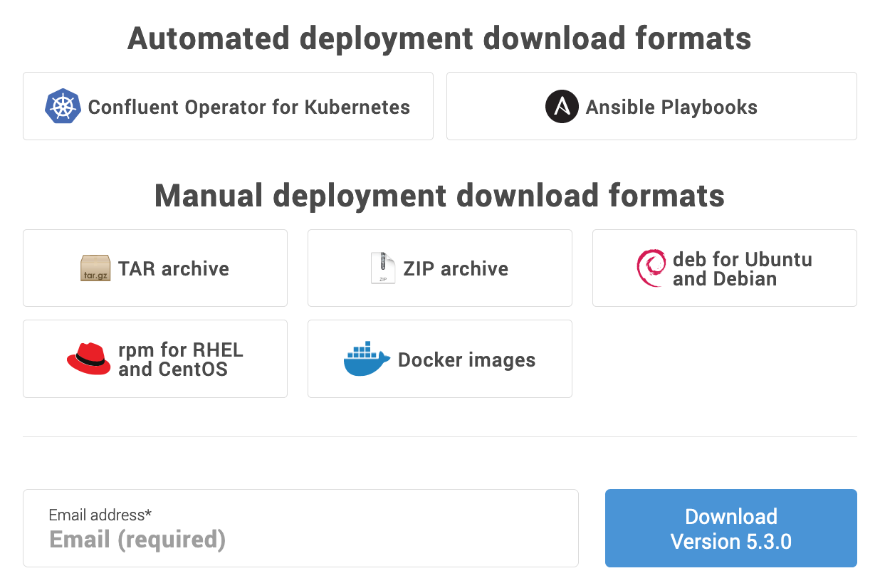Click the Red Hat fedora icon
This screenshot has width=880, height=588.
point(88,359)
